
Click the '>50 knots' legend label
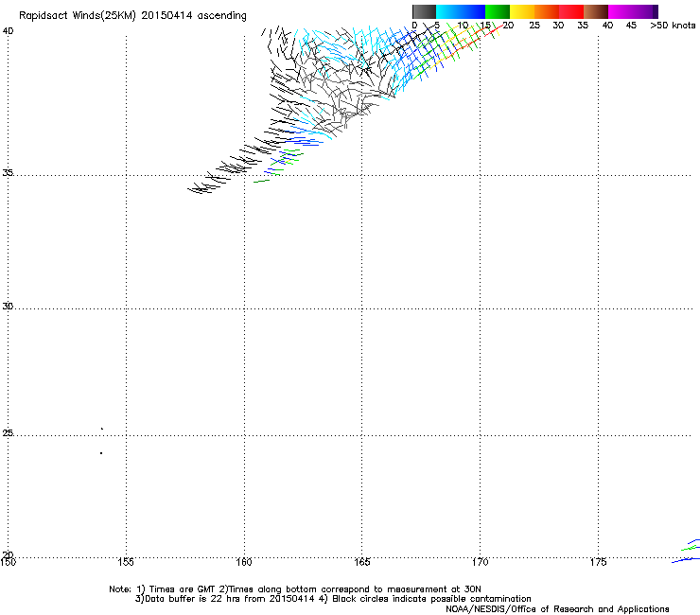tap(673, 26)
